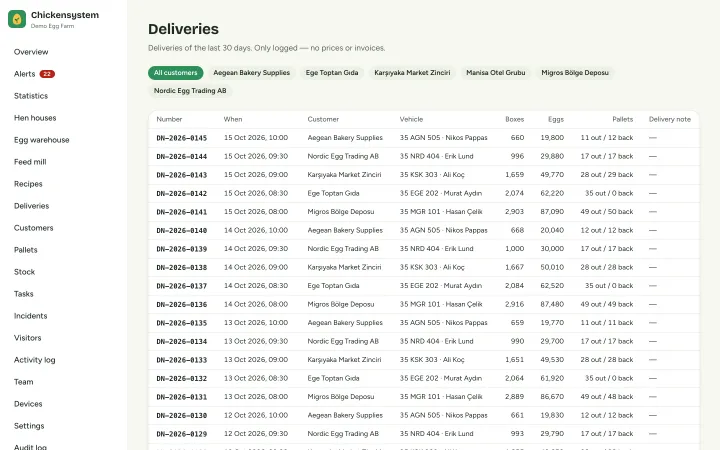The image size is (720, 450).
Task: Click the Customer column header
Action: coord(323,119)
